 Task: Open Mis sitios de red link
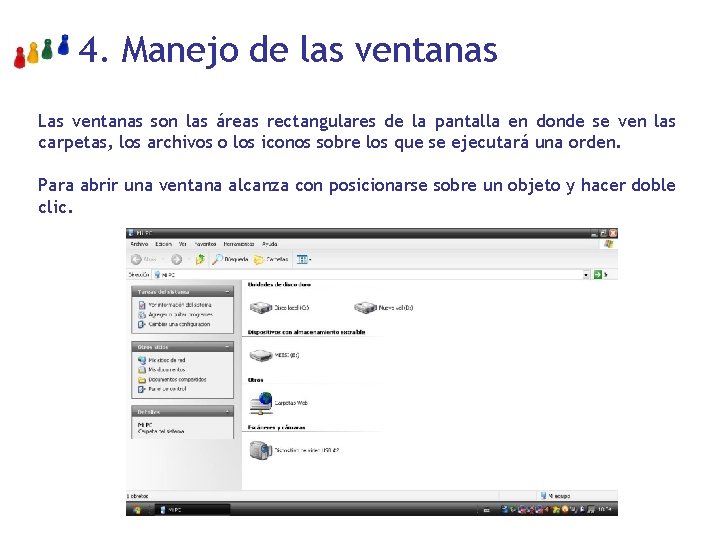(167, 360)
